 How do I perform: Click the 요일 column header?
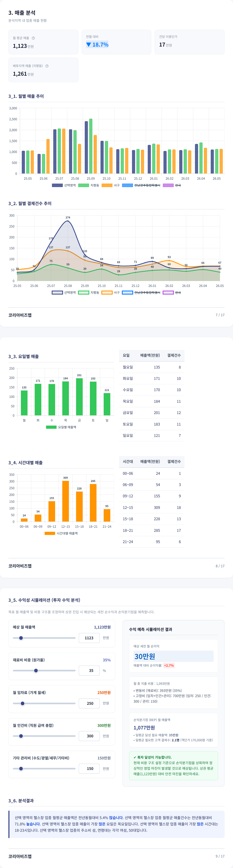[x=126, y=356]
